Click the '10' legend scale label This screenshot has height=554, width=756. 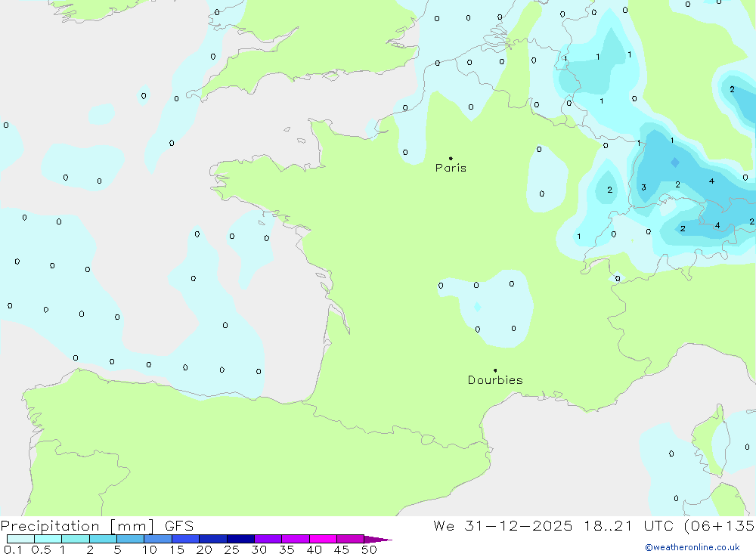pyautogui.click(x=150, y=549)
